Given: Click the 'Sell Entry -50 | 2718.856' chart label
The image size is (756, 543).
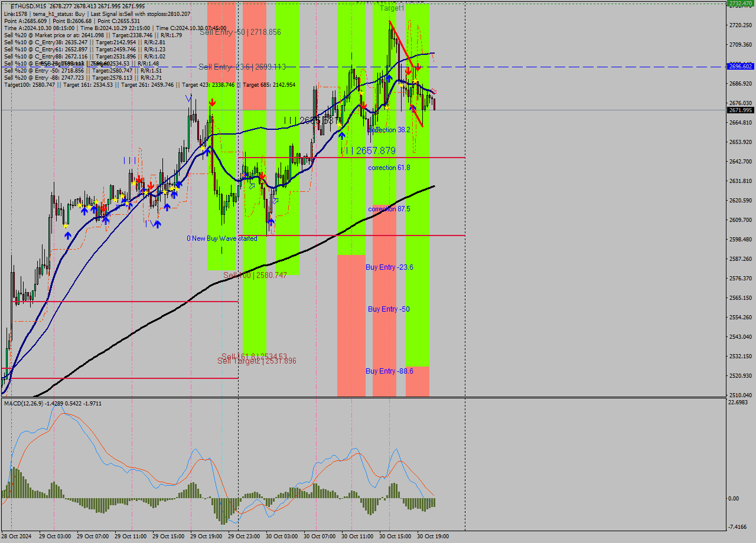Looking at the screenshot, I should point(240,32).
